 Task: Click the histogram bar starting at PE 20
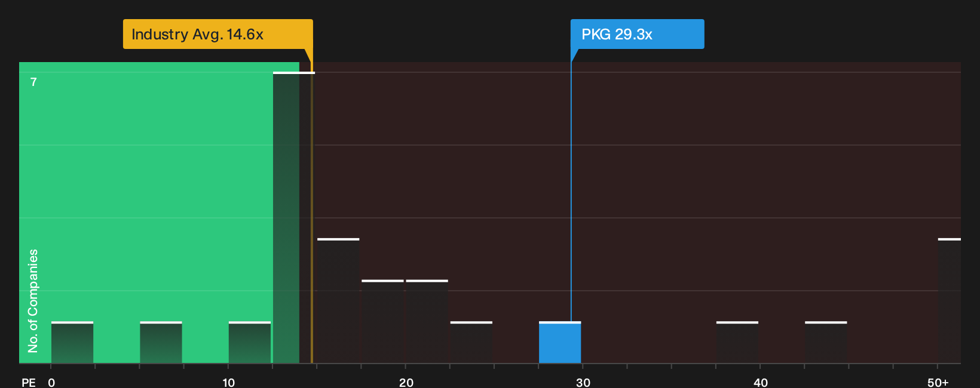point(427,322)
